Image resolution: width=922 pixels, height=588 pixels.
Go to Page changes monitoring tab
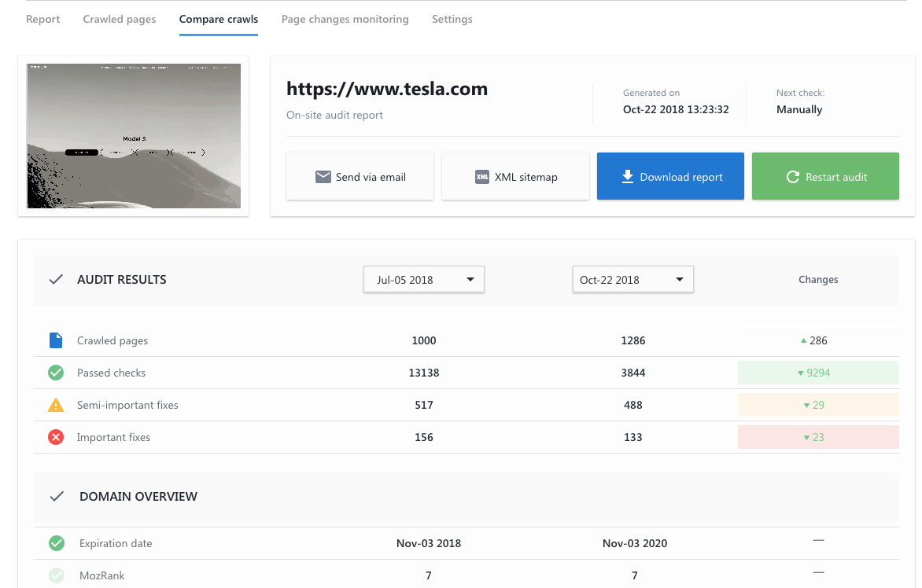point(345,19)
